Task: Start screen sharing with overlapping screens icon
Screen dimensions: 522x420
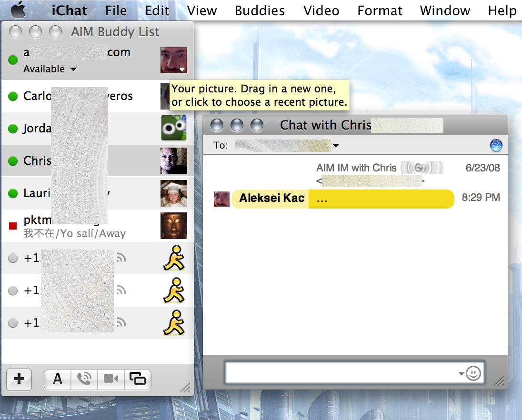Action: [x=138, y=379]
